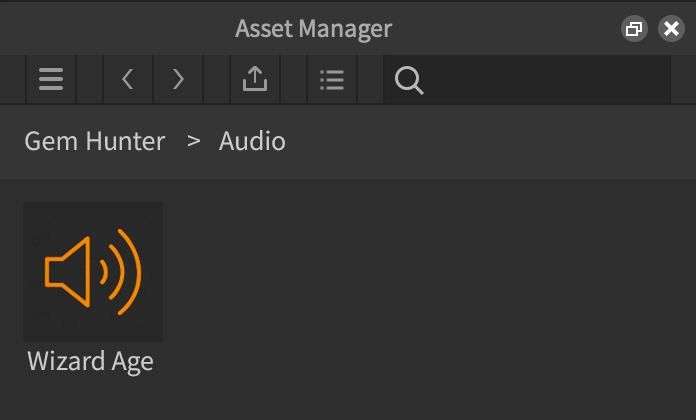Image resolution: width=696 pixels, height=420 pixels.
Task: Click the bulk import upload icon
Action: [255, 80]
